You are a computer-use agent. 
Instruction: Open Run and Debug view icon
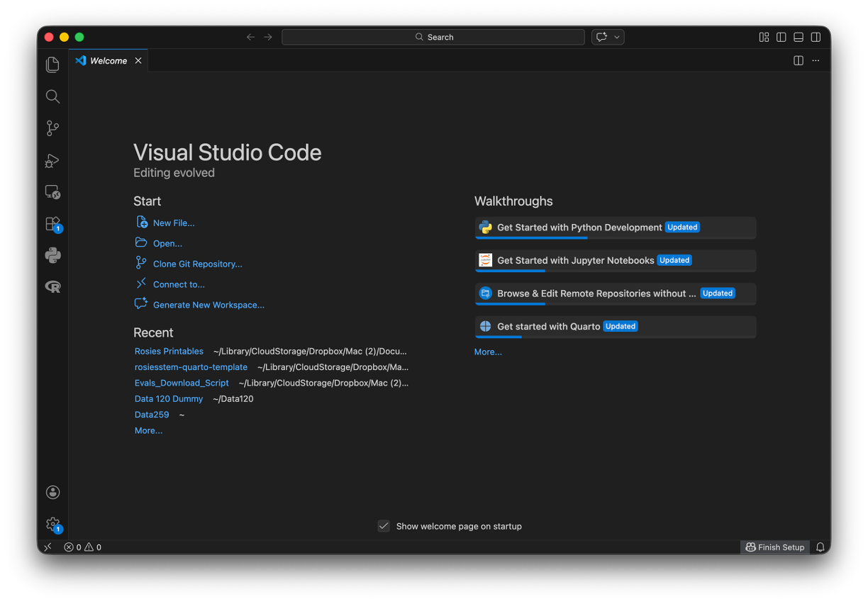pyautogui.click(x=52, y=161)
